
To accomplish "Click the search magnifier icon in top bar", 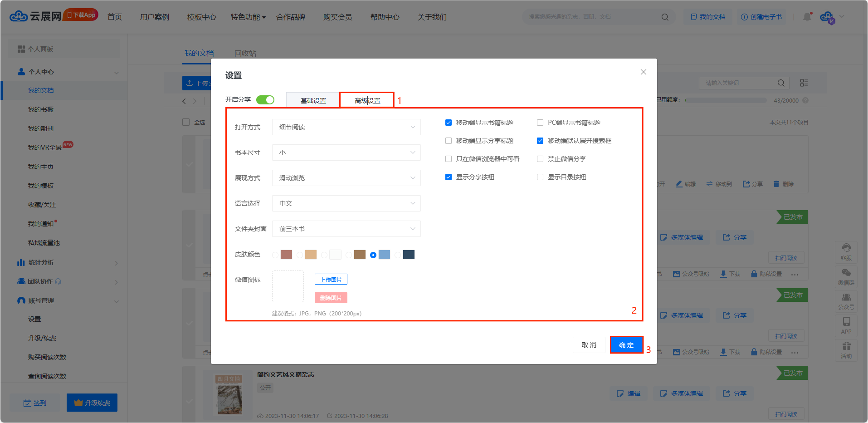I will (665, 17).
